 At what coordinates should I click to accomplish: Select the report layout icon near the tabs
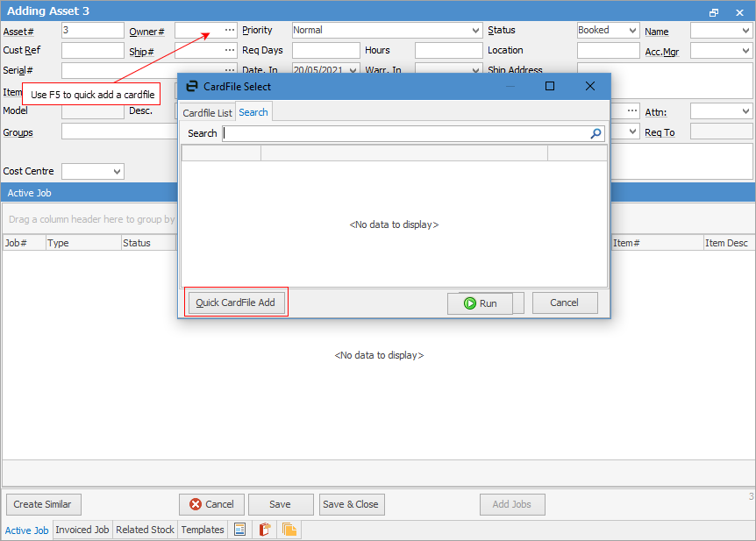pyautogui.click(x=239, y=530)
